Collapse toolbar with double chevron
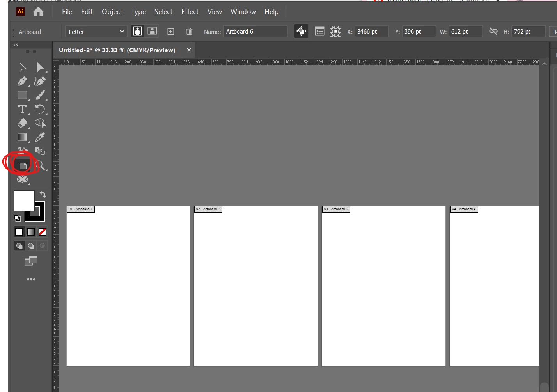 pos(16,44)
